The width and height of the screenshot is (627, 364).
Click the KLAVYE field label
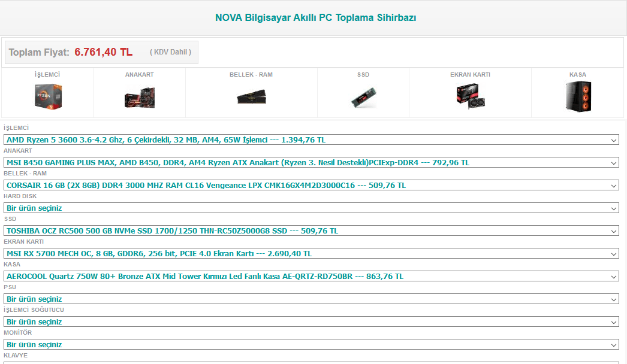click(16, 356)
